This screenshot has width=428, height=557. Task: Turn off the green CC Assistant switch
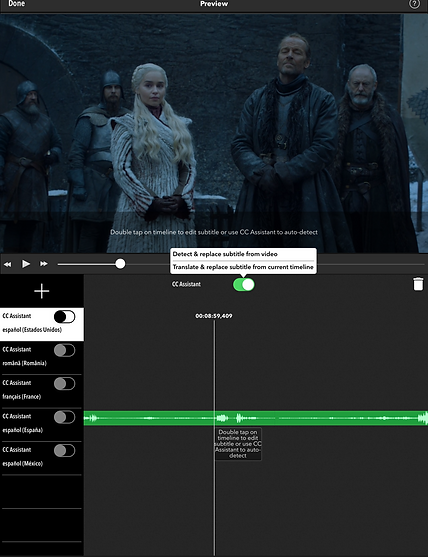tap(244, 285)
